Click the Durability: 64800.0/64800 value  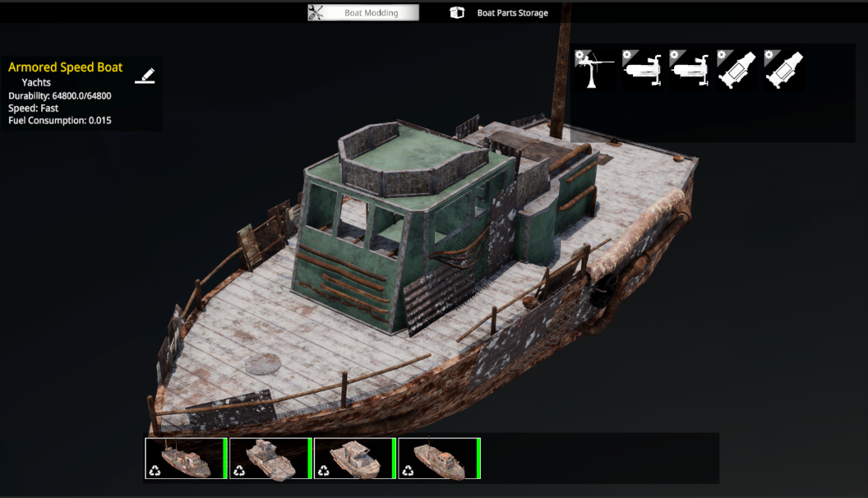(60, 96)
